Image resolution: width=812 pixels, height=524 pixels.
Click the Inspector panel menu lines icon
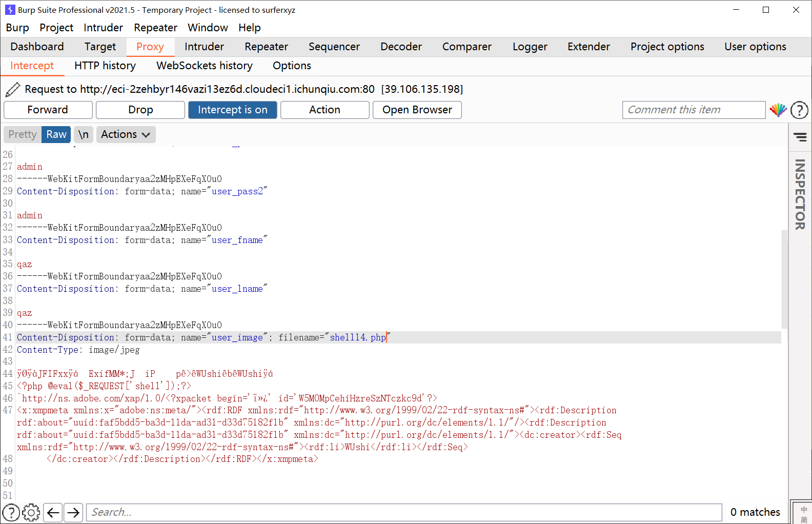point(800,137)
